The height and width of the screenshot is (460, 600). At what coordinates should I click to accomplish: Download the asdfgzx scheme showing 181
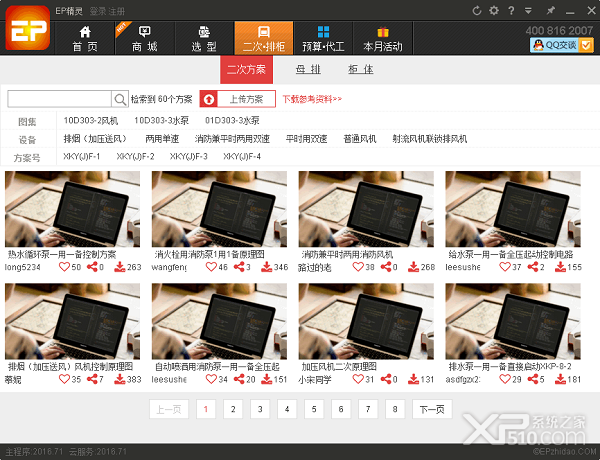pos(560,379)
